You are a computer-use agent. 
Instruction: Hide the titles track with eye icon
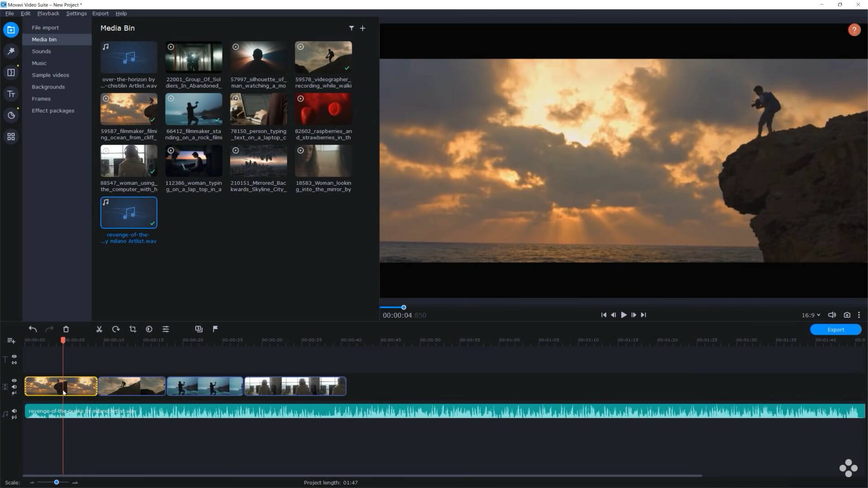tap(14, 357)
